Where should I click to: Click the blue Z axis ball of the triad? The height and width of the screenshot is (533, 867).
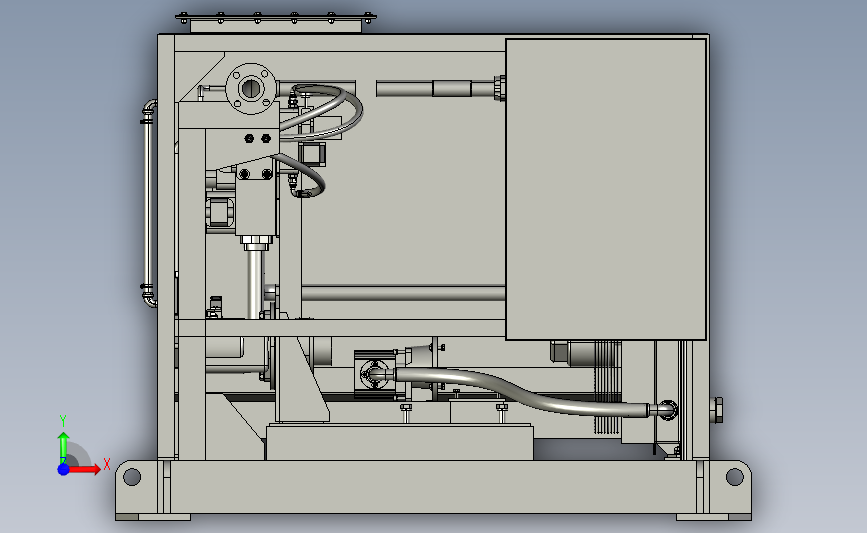63,469
